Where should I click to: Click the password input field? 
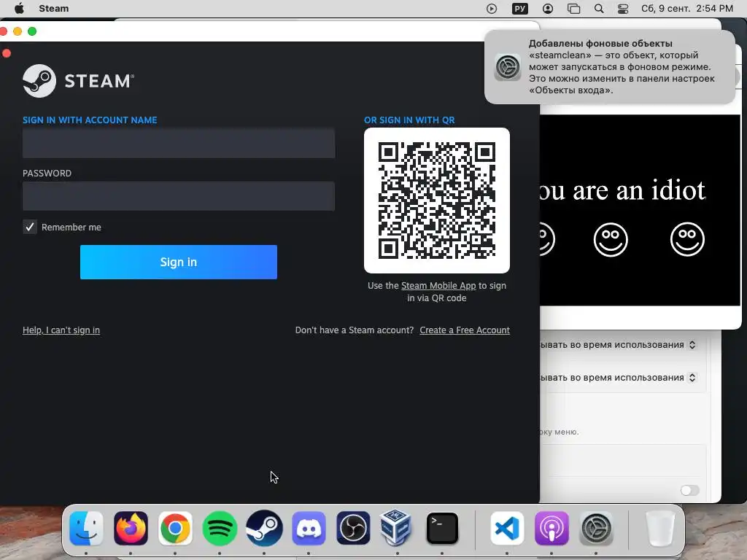tap(179, 195)
